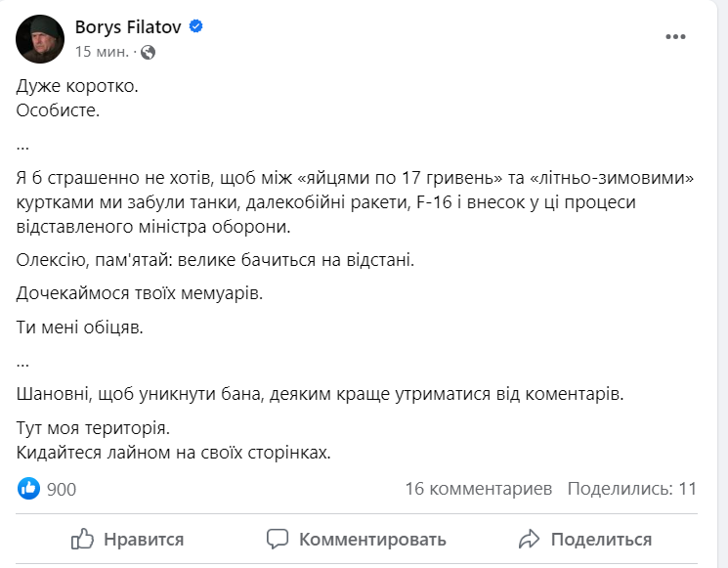This screenshot has height=568, width=728.
Task: Click the Borys Filatov author name
Action: click(128, 27)
